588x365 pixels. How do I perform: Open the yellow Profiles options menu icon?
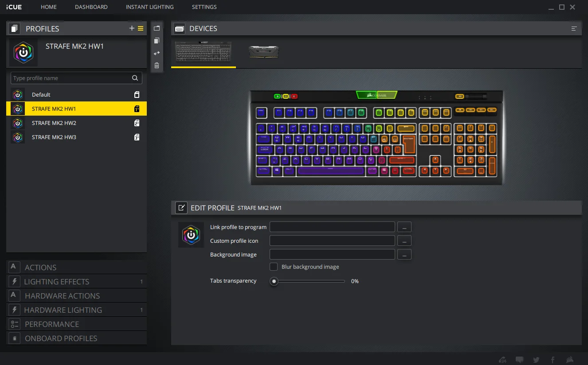pos(141,28)
